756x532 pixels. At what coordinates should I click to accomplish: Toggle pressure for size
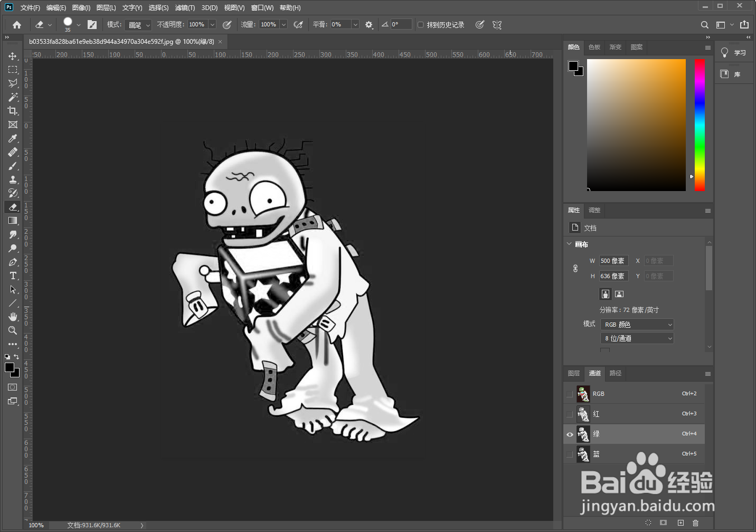479,25
